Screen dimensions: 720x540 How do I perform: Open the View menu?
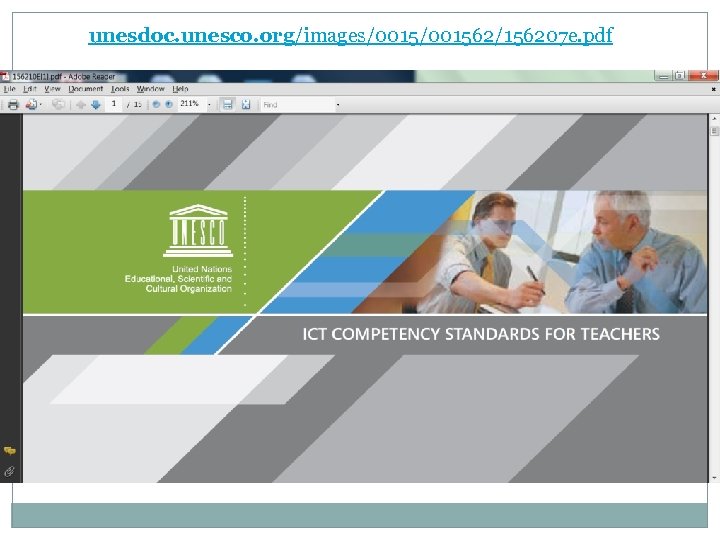(52, 89)
